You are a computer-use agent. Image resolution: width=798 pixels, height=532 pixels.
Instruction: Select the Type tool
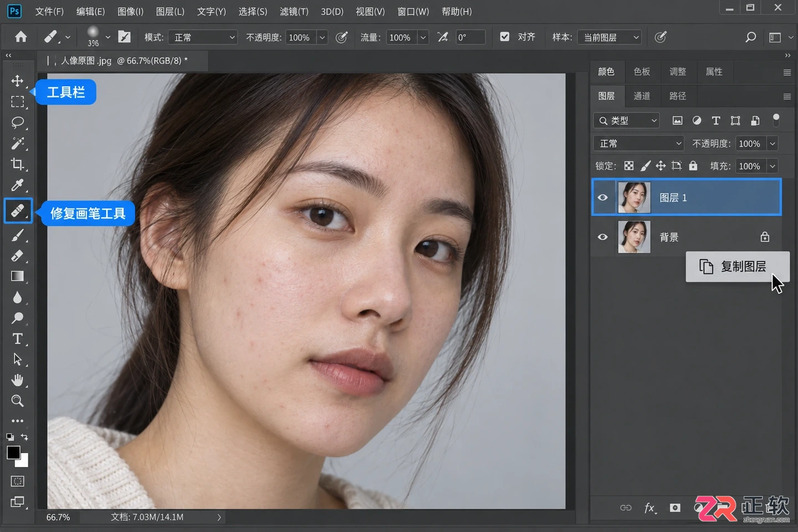click(17, 339)
